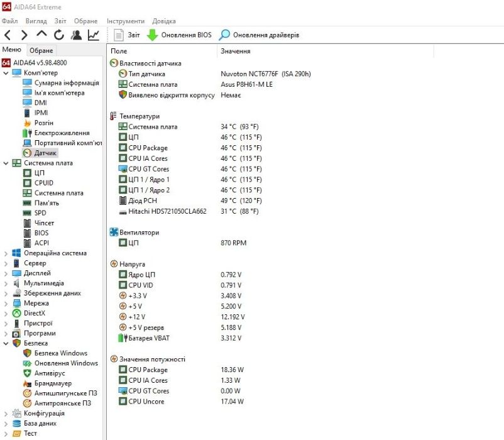Viewport: 504px width, 440px height.
Task: Open the SPD tree item
Action: [35, 213]
